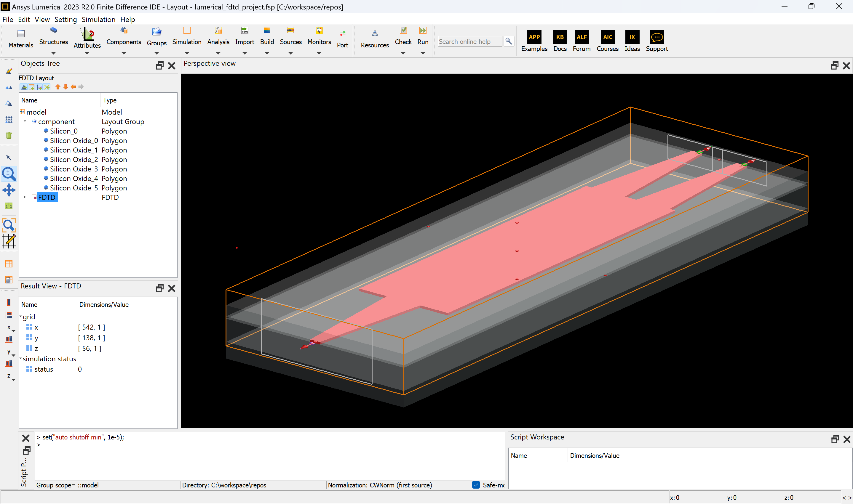
Task: Open the Simulation menu
Action: click(x=98, y=19)
